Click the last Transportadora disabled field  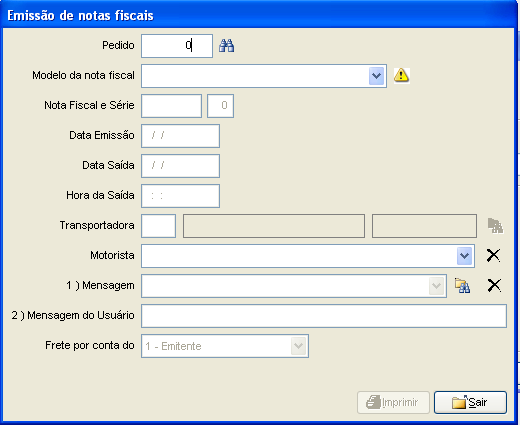coord(424,226)
